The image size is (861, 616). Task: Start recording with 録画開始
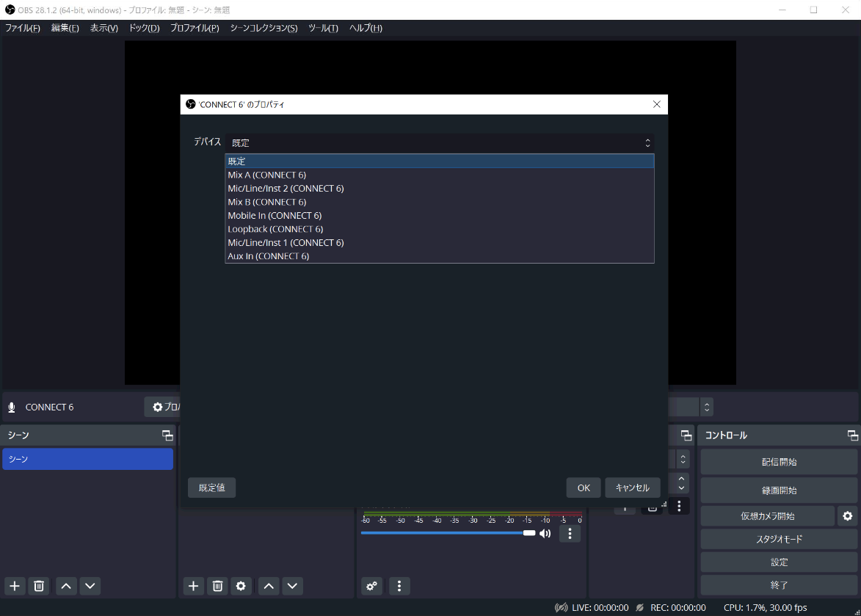pos(780,490)
